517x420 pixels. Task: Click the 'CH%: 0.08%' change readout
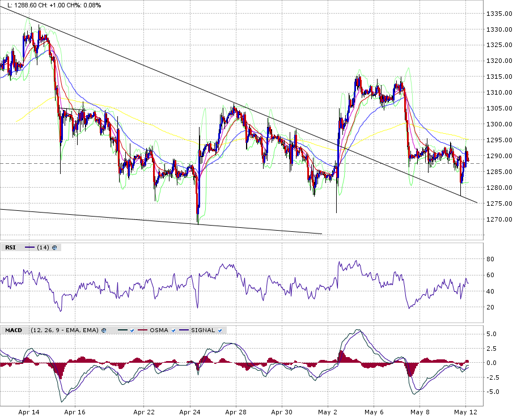coord(83,5)
